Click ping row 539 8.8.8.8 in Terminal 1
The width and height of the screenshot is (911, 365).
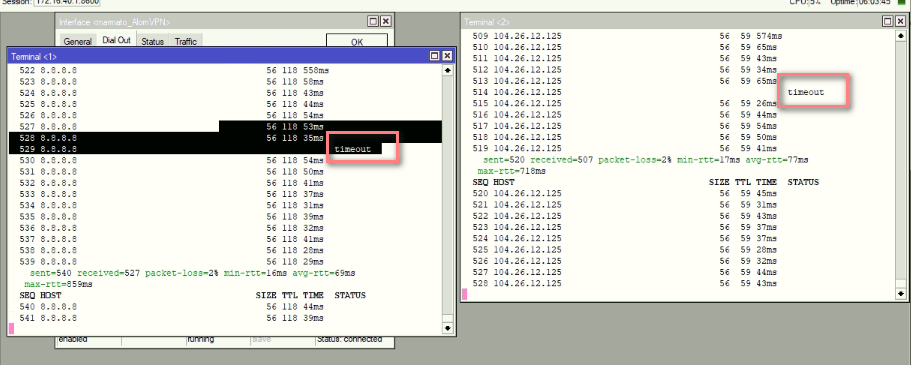click(172, 262)
